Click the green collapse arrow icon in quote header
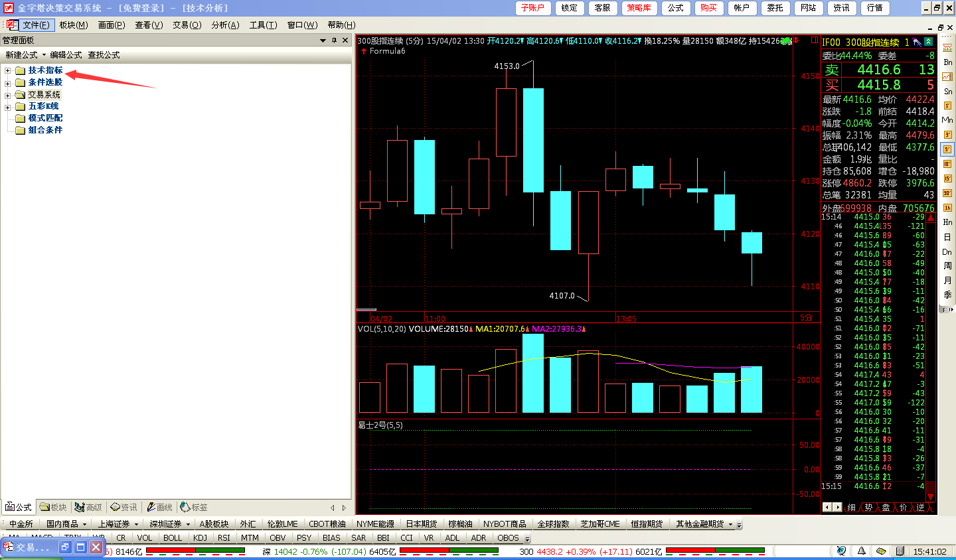 coord(929,42)
